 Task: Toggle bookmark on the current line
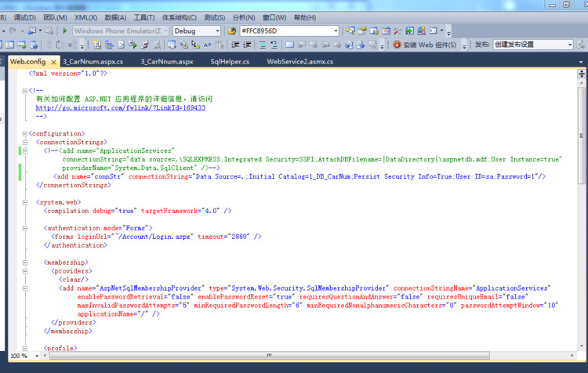289,45
